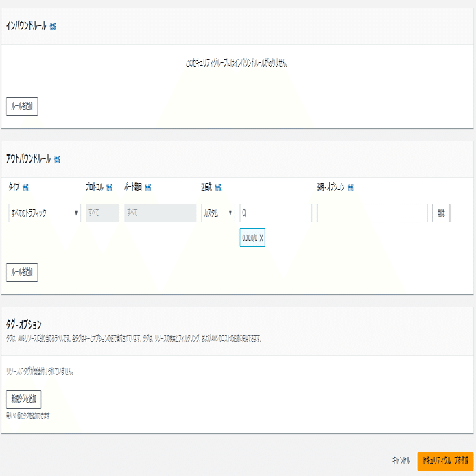Click 情報 link next to インバウンドルール heading

coord(53,27)
